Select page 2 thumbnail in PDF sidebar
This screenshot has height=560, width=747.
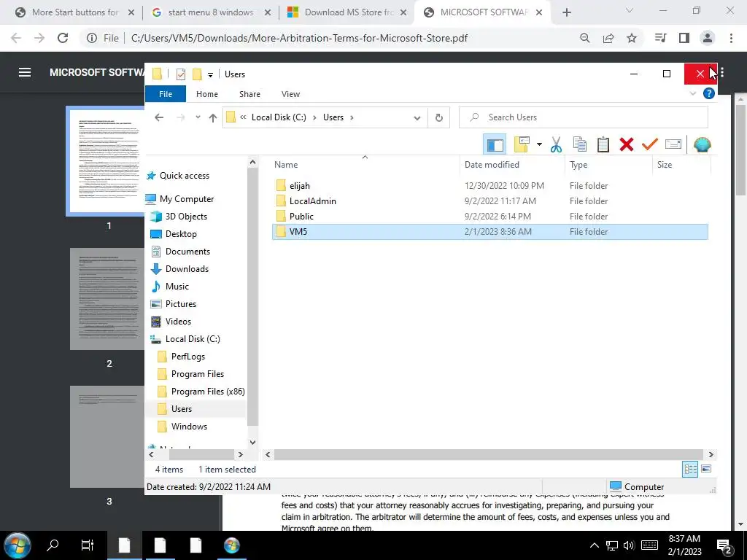107,299
